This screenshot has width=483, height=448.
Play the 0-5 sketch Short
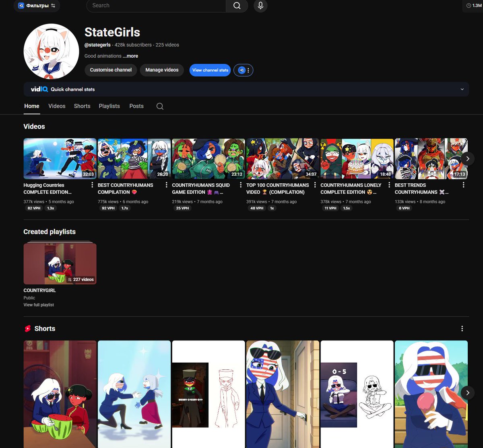357,394
